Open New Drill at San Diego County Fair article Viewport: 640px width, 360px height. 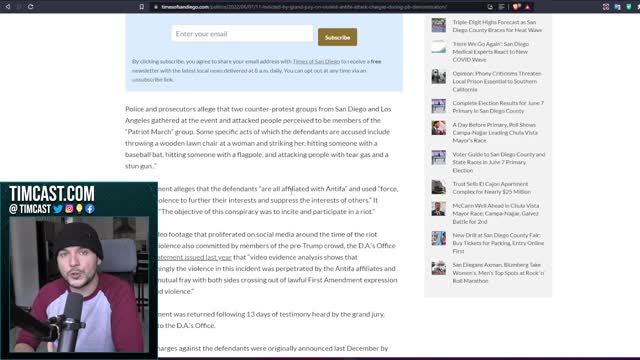[x=498, y=243]
